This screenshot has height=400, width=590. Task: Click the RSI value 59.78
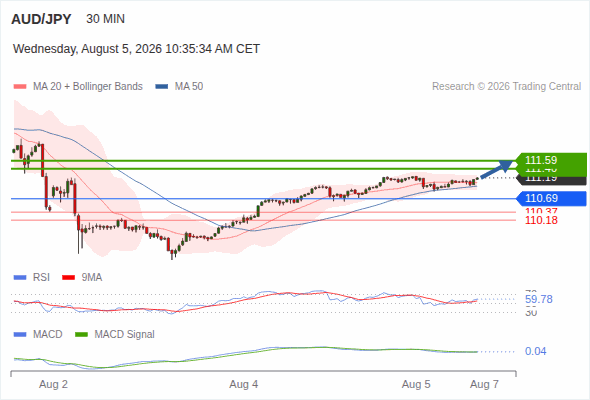point(539,300)
